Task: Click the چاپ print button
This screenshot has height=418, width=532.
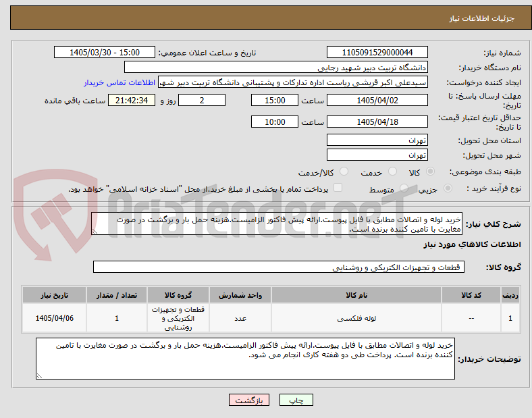Action: pyautogui.click(x=296, y=400)
